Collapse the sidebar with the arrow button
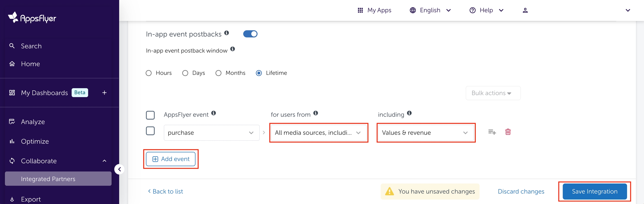 point(119,169)
